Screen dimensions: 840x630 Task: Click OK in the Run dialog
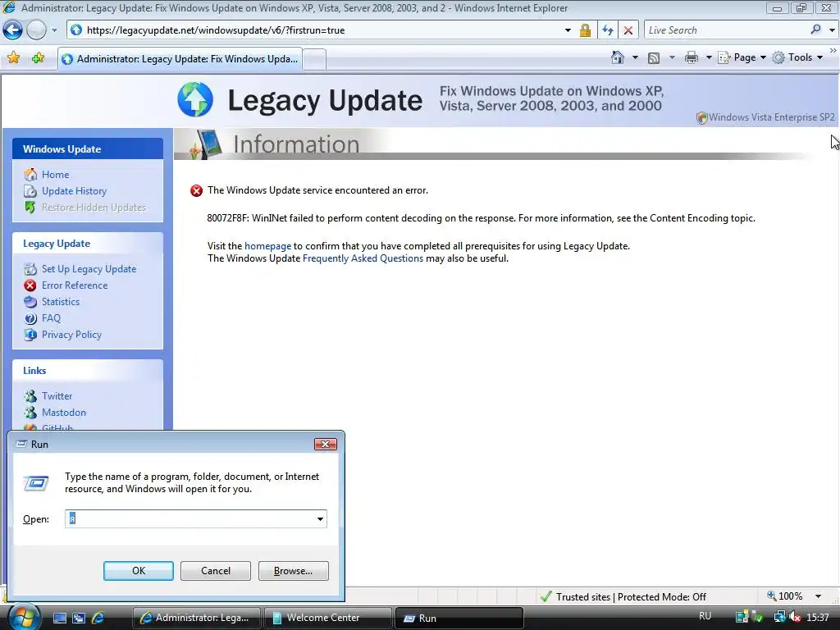[x=138, y=571]
